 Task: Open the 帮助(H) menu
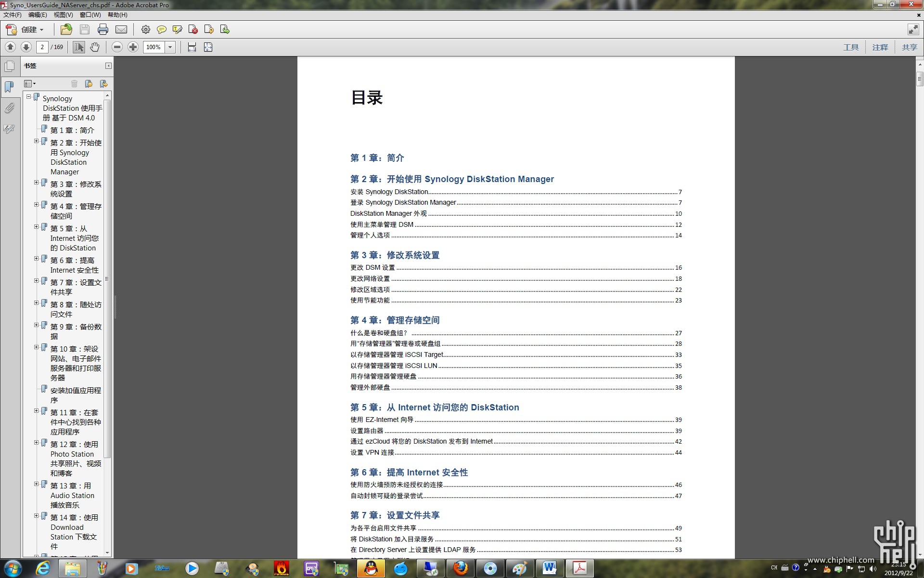pos(117,15)
